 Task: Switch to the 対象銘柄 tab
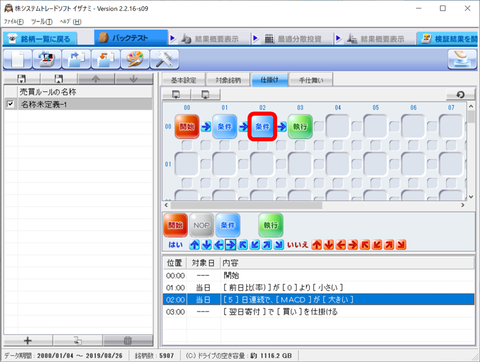(x=228, y=80)
